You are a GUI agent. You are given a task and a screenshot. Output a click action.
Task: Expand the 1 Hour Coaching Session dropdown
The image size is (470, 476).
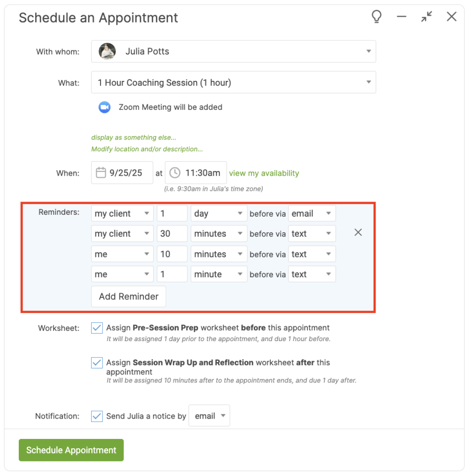(x=234, y=83)
